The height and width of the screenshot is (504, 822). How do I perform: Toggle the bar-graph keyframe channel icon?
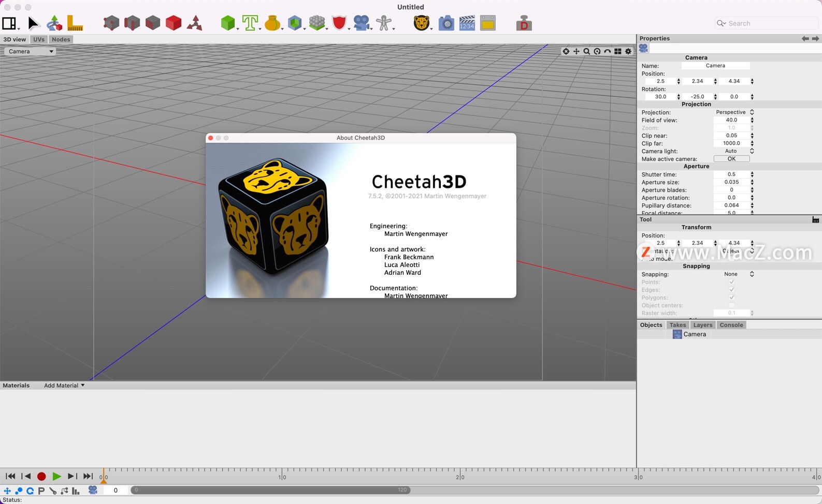click(x=76, y=491)
